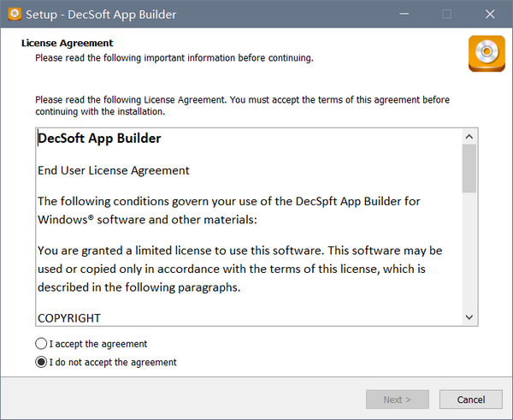Close the Setup window
The width and height of the screenshot is (513, 420).
click(x=488, y=14)
